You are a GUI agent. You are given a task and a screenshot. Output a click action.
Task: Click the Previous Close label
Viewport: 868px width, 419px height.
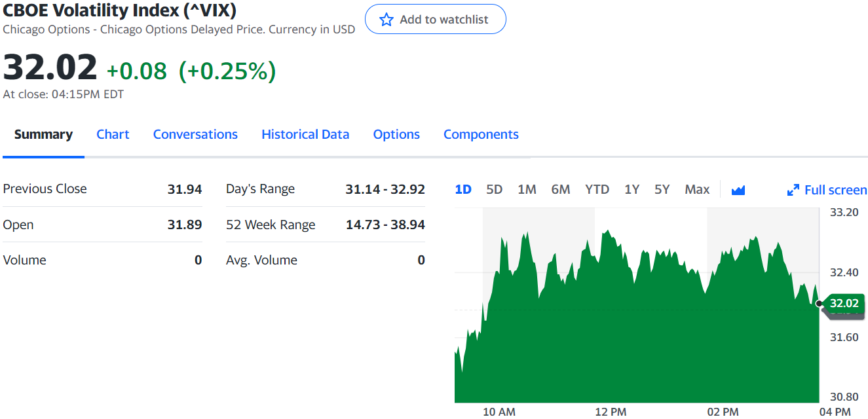[45, 189]
